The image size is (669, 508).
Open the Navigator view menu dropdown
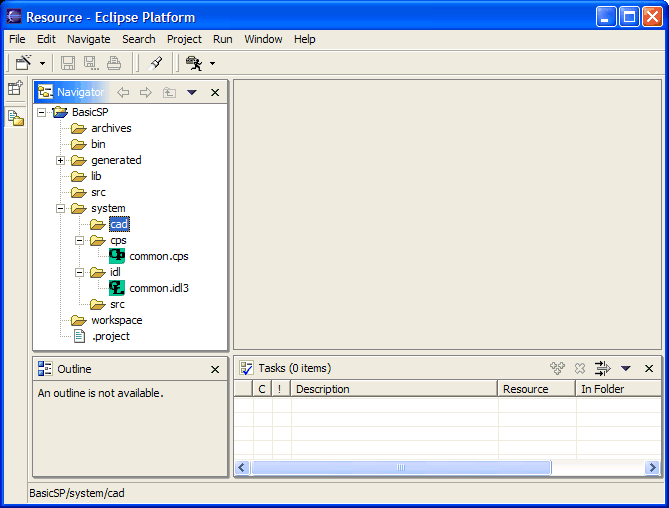tap(192, 92)
